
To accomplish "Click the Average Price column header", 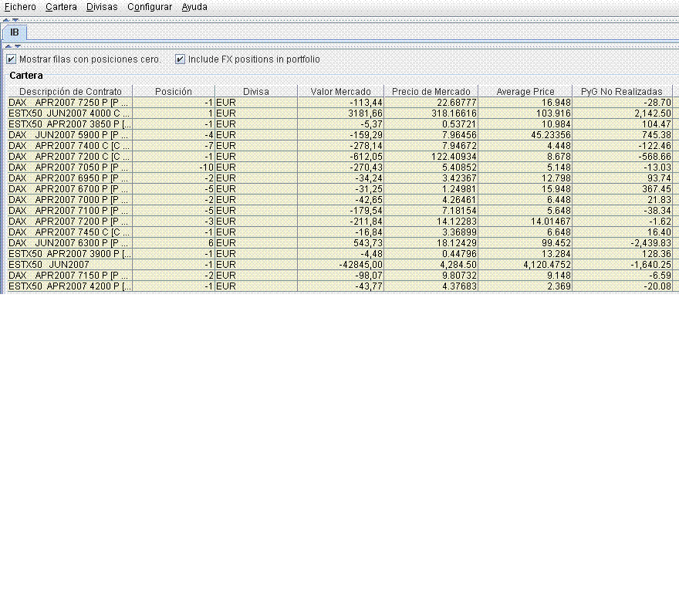I will click(x=525, y=91).
